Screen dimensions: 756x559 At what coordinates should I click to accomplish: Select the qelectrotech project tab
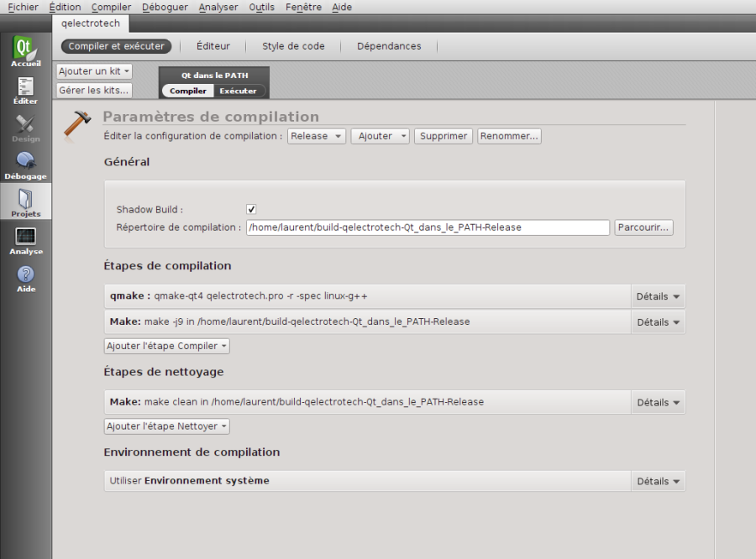point(91,24)
